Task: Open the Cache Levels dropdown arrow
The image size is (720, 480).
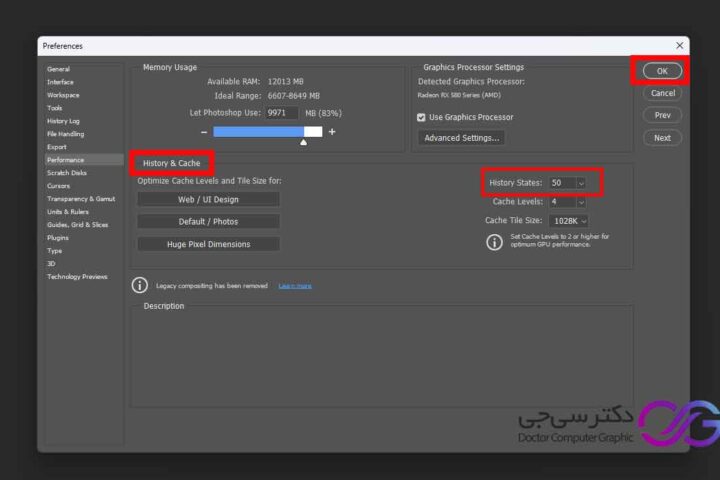Action: pyautogui.click(x=581, y=202)
